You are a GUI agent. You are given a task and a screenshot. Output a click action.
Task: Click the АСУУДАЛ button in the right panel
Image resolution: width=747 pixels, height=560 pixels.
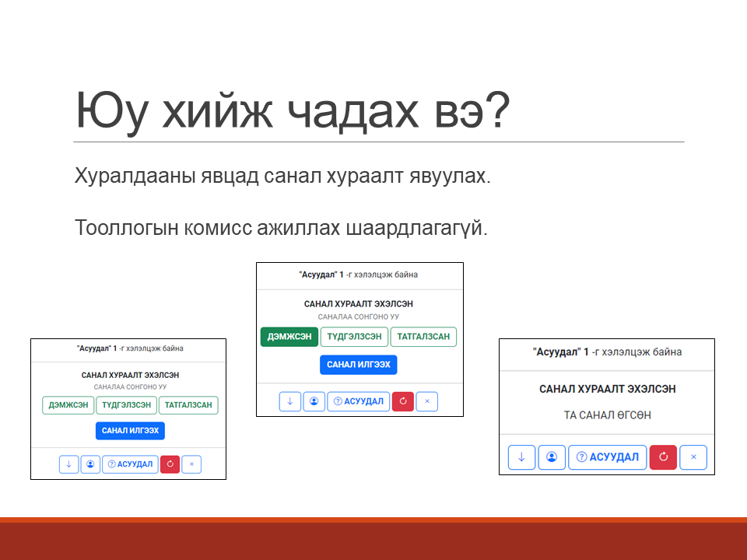click(x=607, y=457)
